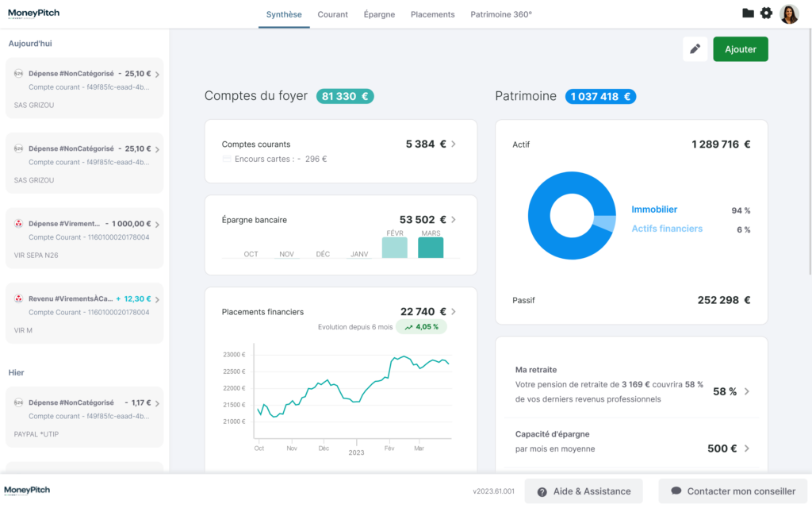The height and width of the screenshot is (508, 812).
Task: Expand Comptes courants 5 384 € chevron
Action: [454, 144]
